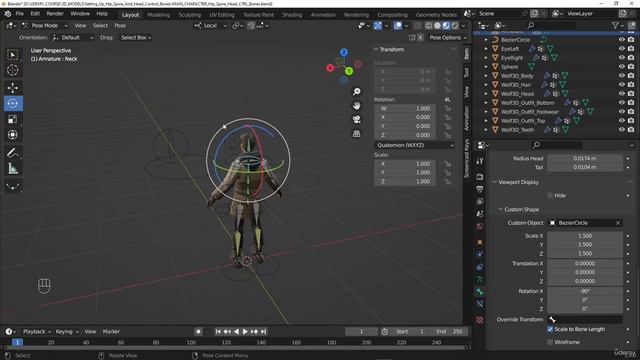Click the Blender logo menu icon

tap(7, 14)
